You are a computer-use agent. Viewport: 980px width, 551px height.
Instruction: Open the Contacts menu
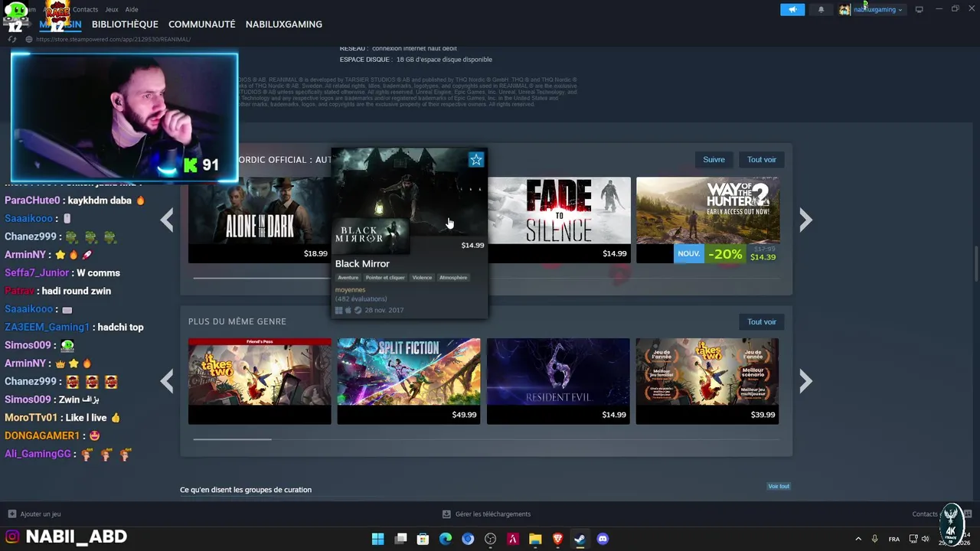(85, 9)
